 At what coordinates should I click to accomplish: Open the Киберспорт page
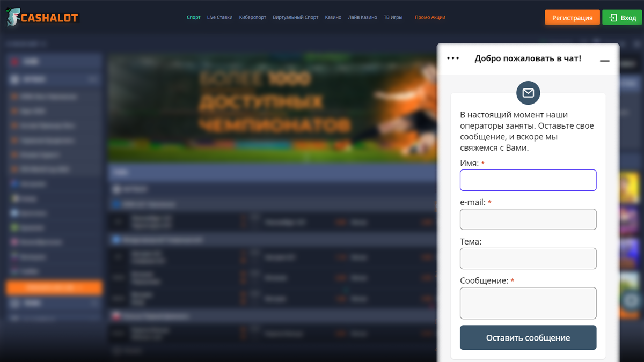252,17
